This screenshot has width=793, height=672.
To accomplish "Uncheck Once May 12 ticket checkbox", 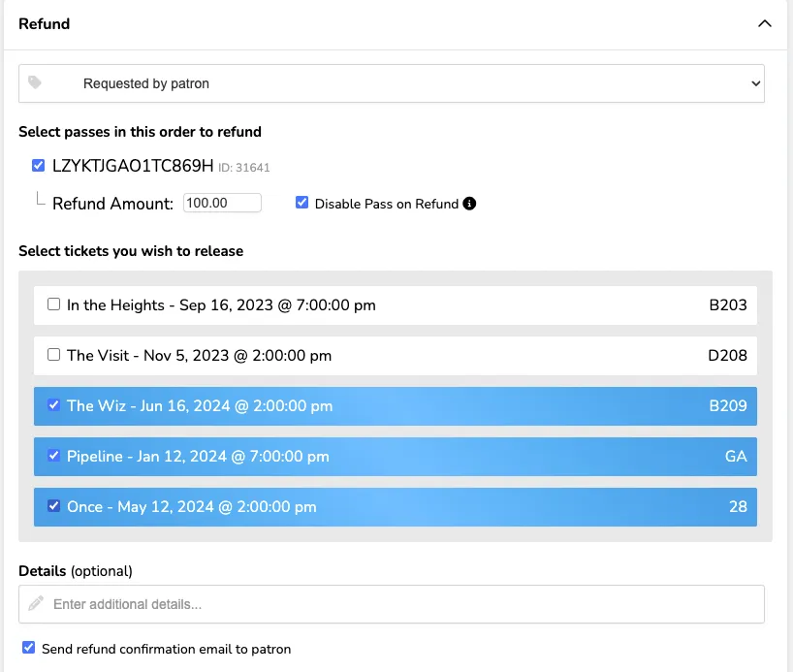I will pyautogui.click(x=53, y=506).
